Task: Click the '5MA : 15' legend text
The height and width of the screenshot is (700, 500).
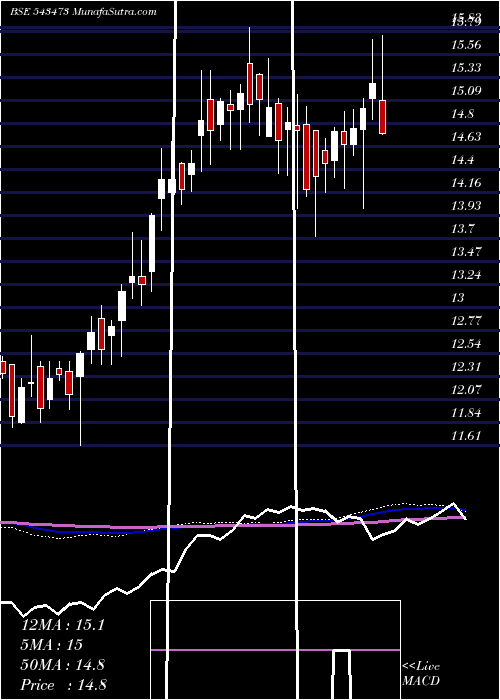Action: click(52, 645)
